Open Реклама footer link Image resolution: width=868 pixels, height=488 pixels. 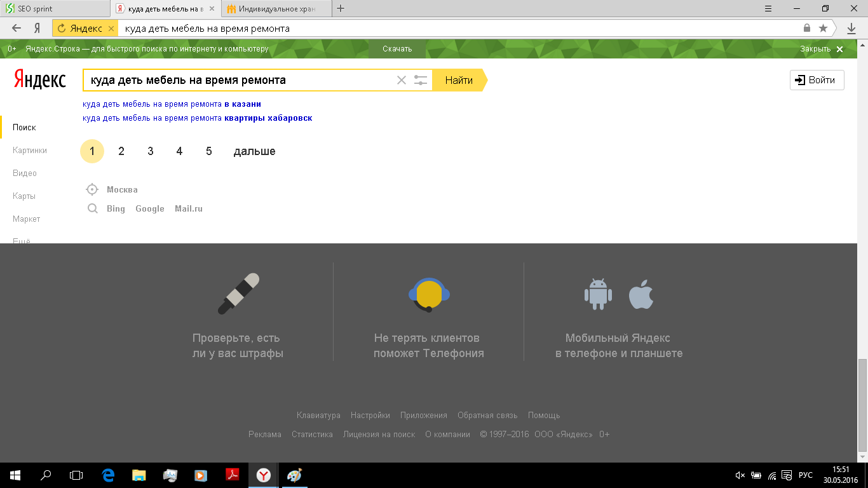click(x=265, y=435)
